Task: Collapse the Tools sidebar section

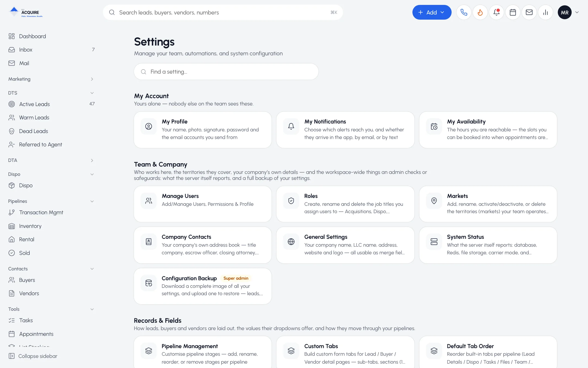Action: (51, 309)
